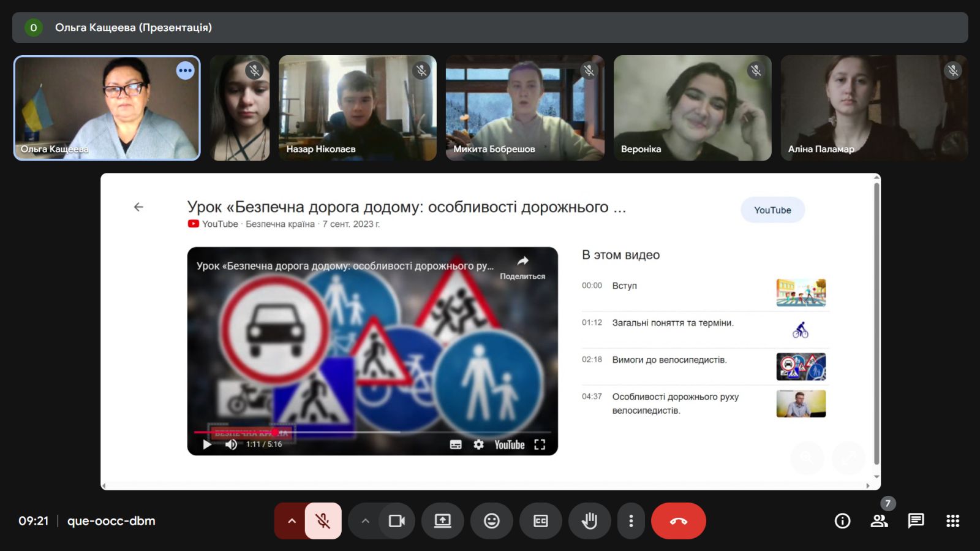The width and height of the screenshot is (980, 551).
Task: Open the chat with everyone panel
Action: pyautogui.click(x=916, y=521)
